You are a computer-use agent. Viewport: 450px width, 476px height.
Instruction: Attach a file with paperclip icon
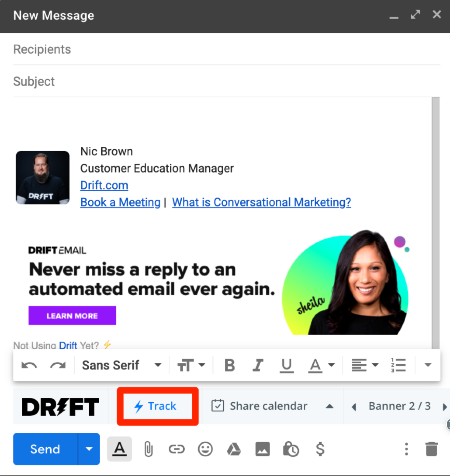pyautogui.click(x=149, y=449)
